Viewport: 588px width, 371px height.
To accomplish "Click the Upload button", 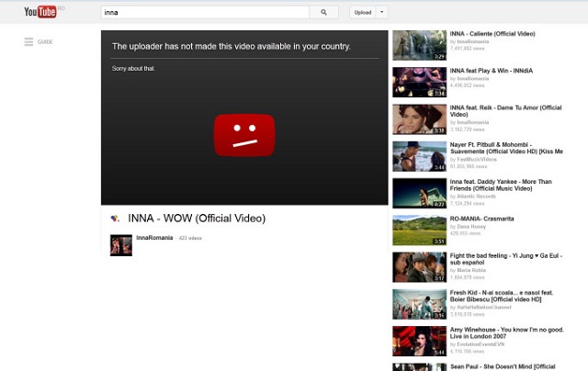I will [362, 13].
